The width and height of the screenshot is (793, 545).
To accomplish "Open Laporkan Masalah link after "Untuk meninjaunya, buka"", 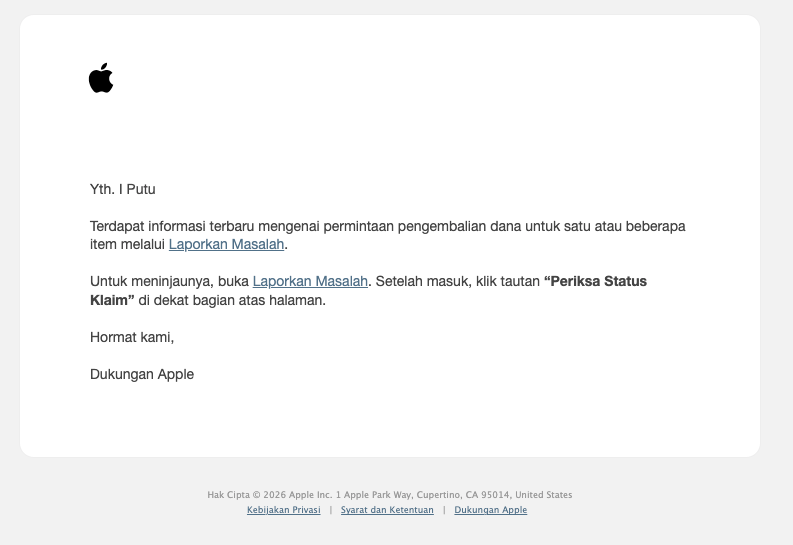I will click(310, 281).
